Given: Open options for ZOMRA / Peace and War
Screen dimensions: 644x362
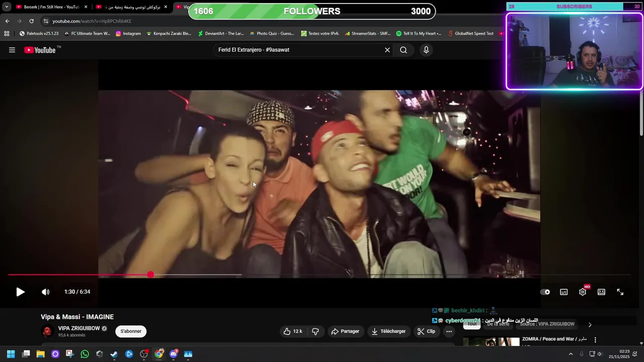Looking at the screenshot, I should [595, 340].
